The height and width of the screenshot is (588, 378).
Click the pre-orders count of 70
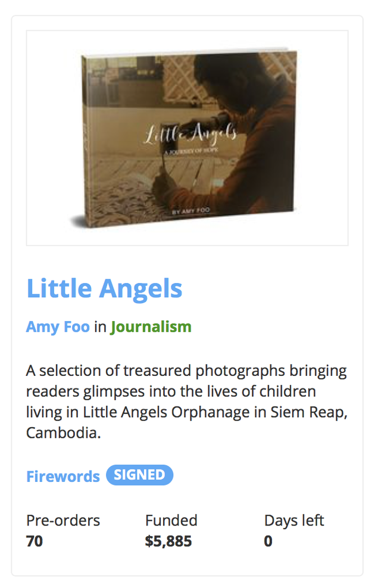click(35, 541)
